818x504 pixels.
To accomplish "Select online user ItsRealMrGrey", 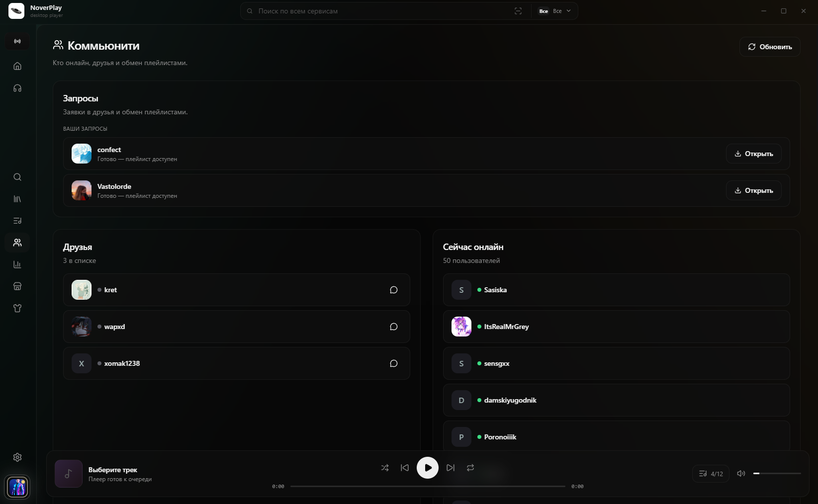I will pos(617,327).
